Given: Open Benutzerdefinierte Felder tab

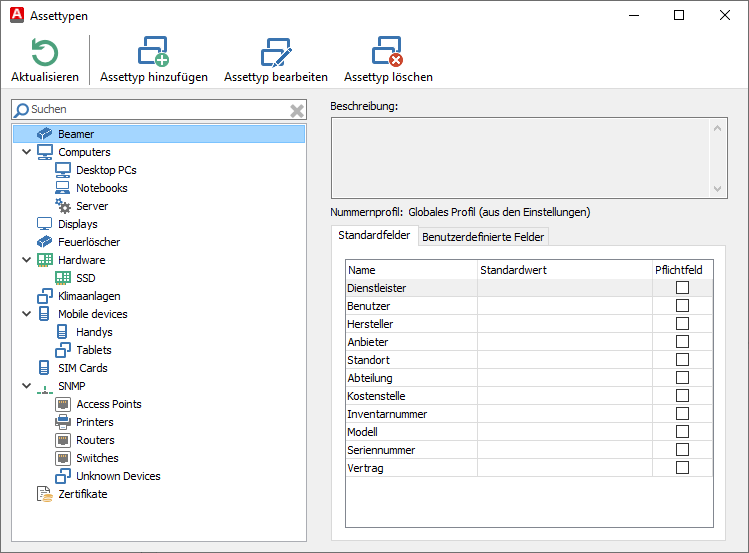Looking at the screenshot, I should click(483, 237).
